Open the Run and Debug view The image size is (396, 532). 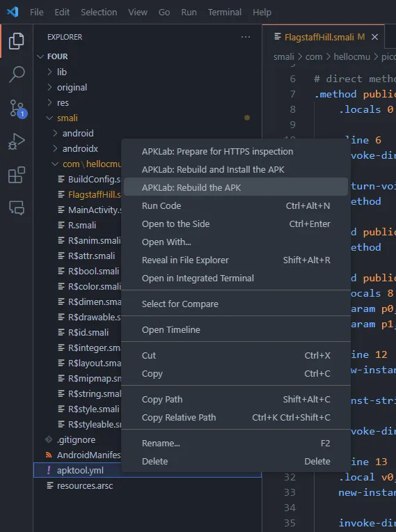pyautogui.click(x=16, y=141)
